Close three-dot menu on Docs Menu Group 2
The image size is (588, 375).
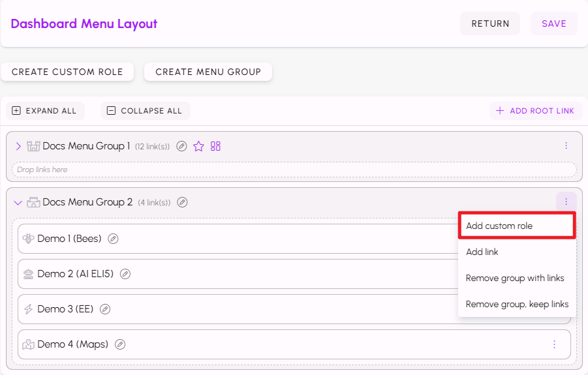click(566, 202)
